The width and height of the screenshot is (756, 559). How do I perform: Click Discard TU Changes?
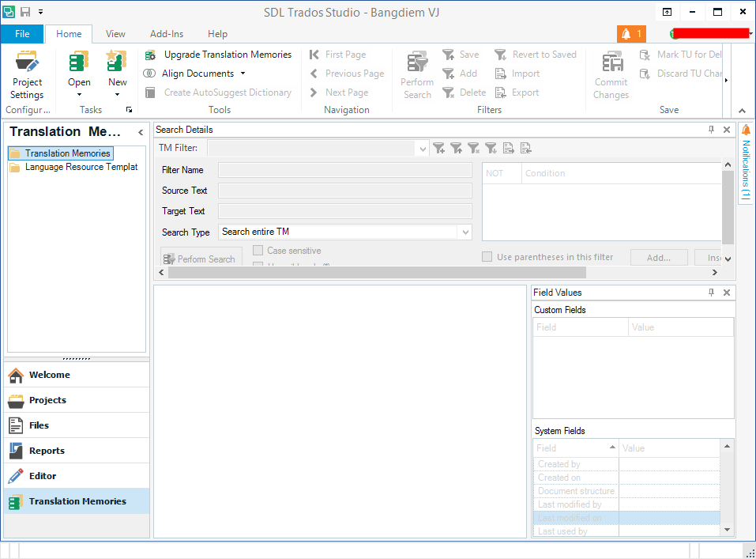click(x=680, y=74)
